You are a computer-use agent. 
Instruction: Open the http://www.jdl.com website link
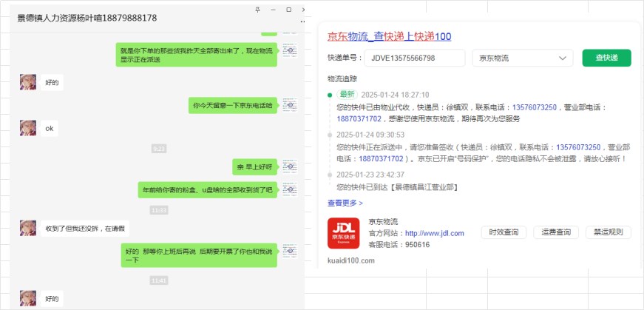[x=435, y=233]
